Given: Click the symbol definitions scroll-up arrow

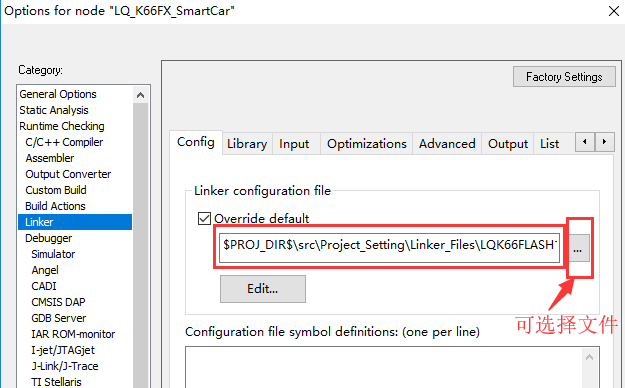Looking at the screenshot, I should [590, 357].
